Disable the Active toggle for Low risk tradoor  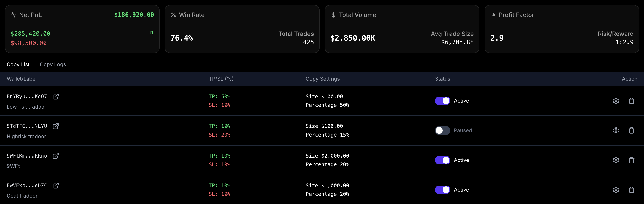(442, 101)
